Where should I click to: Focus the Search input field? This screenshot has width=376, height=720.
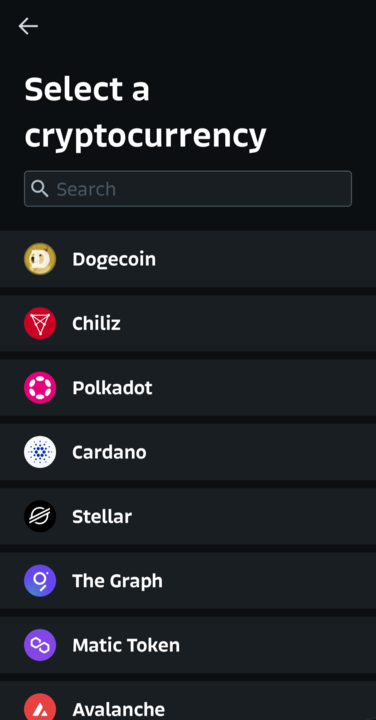click(x=188, y=189)
